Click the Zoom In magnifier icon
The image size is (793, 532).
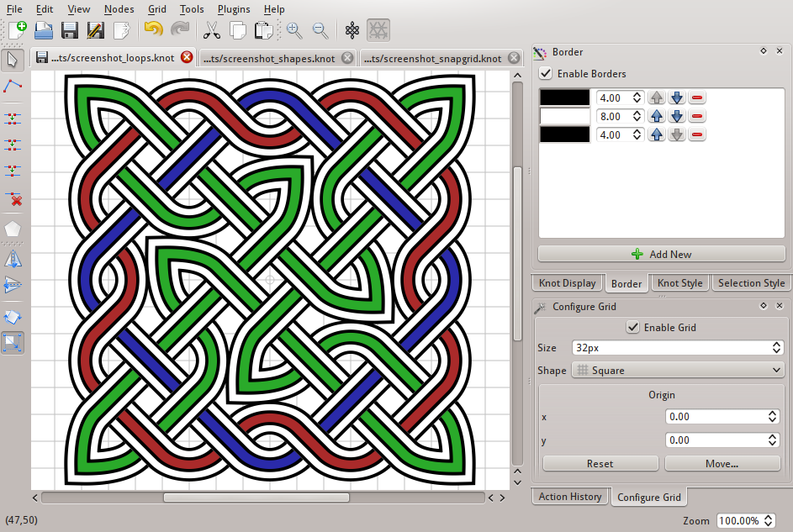click(x=294, y=30)
